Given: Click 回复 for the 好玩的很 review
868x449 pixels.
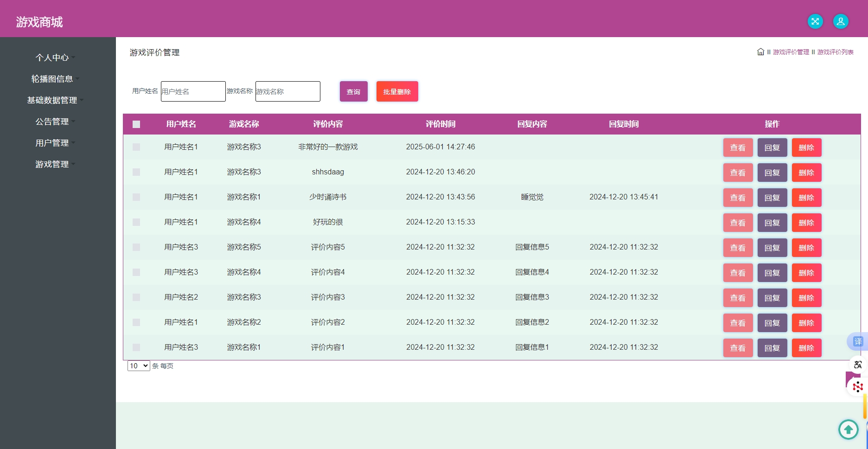Looking at the screenshot, I should [x=772, y=223].
